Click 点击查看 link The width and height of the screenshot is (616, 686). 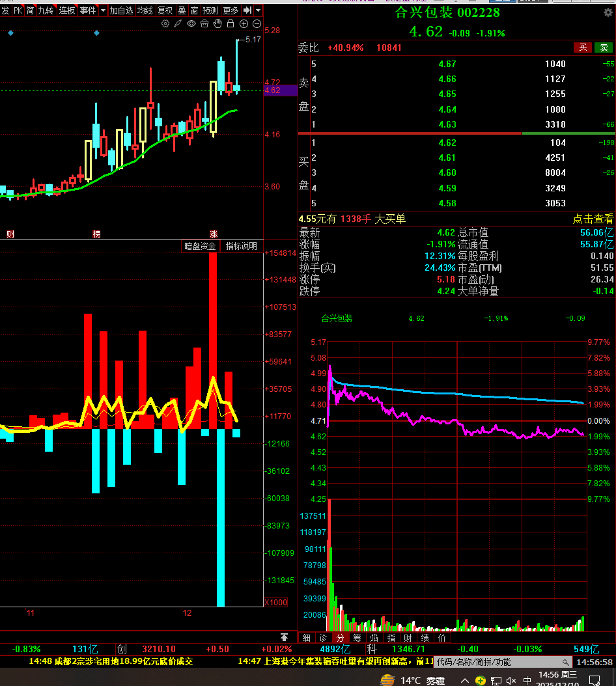tap(593, 219)
